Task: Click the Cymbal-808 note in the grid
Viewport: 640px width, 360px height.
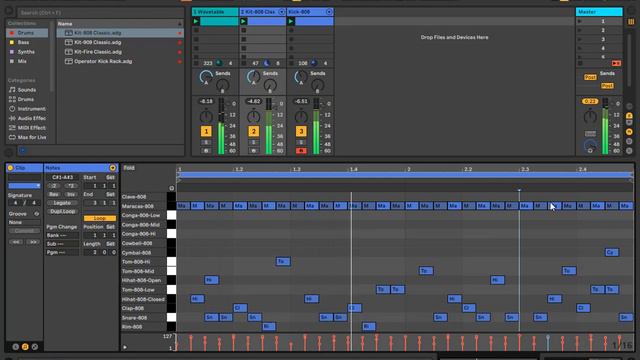Action: point(611,252)
